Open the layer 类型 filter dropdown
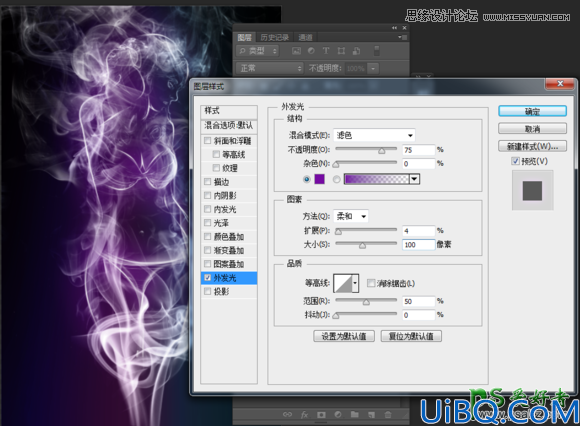 258,51
